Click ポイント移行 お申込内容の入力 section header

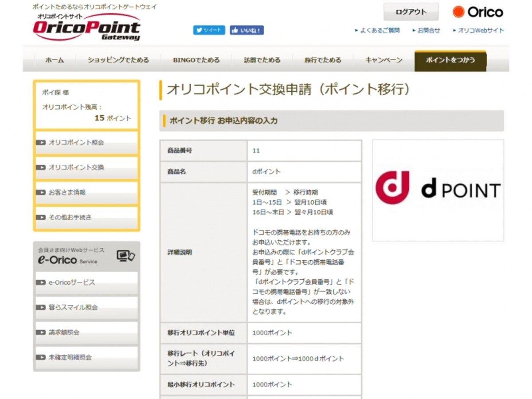[332, 121]
